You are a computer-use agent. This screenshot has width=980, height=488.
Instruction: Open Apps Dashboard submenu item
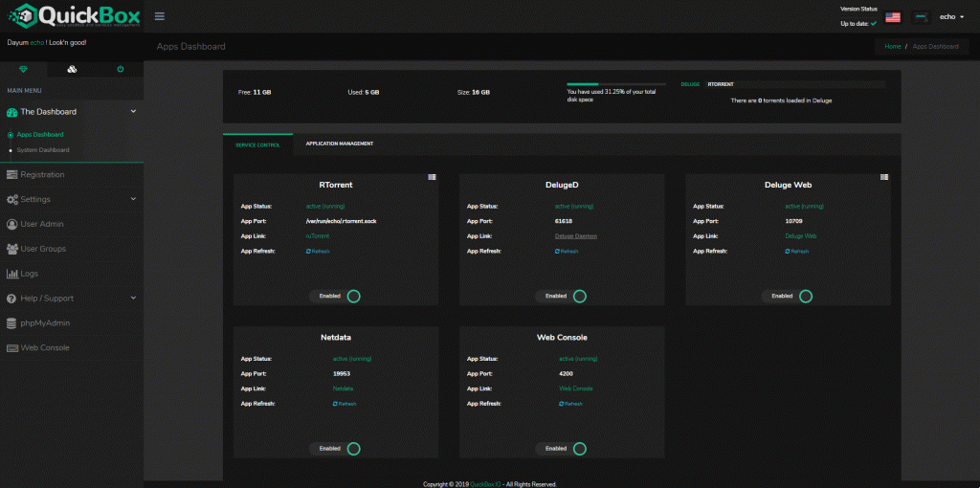point(40,134)
